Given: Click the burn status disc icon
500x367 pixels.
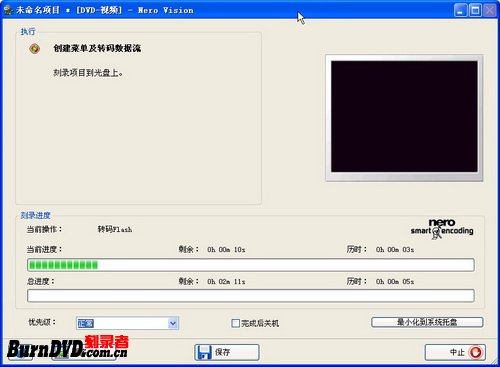Looking at the screenshot, I should pos(34,49).
